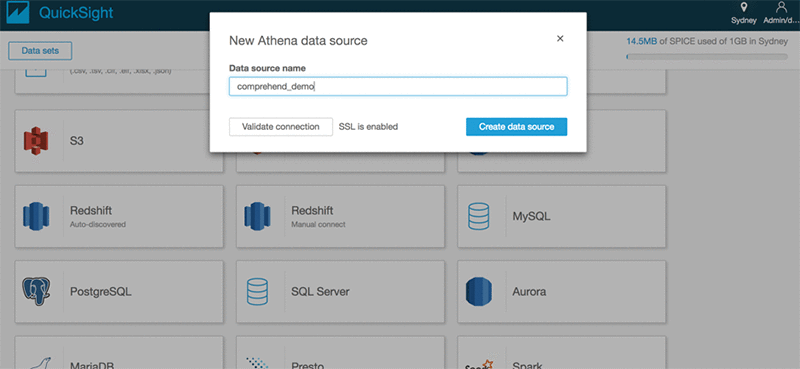Click the Data source name field

(398, 86)
